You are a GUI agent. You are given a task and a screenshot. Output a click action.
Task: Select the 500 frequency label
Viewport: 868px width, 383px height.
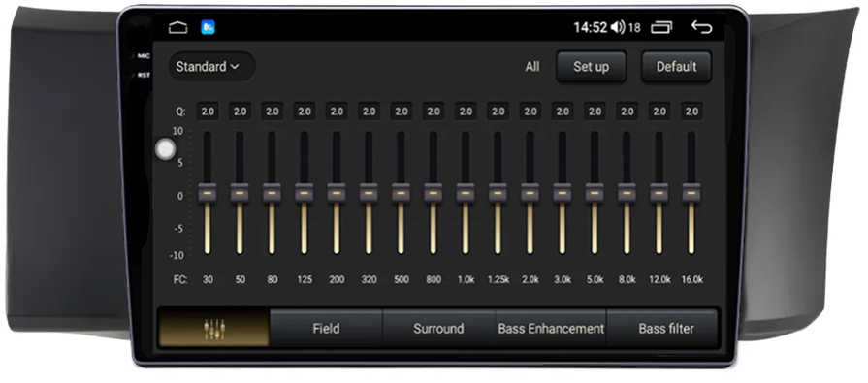click(x=401, y=279)
